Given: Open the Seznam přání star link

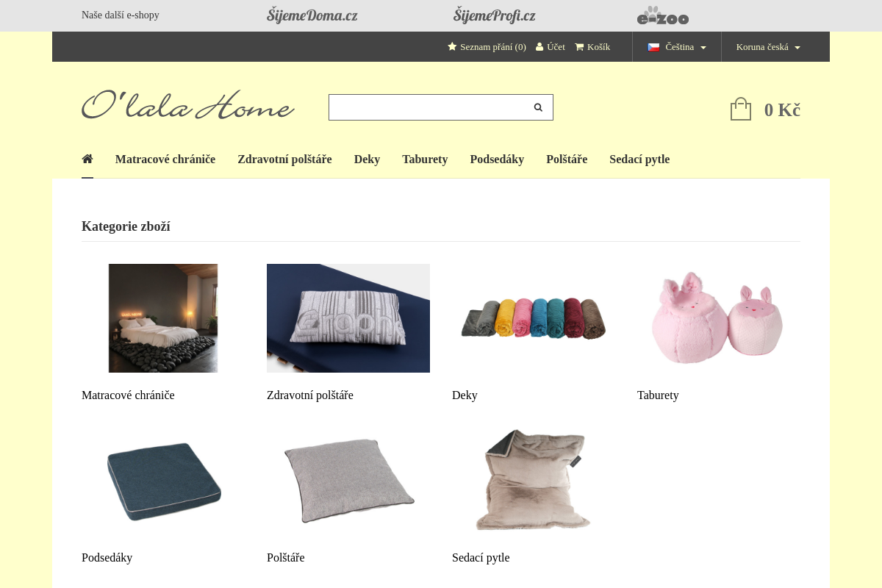Looking at the screenshot, I should [x=487, y=46].
